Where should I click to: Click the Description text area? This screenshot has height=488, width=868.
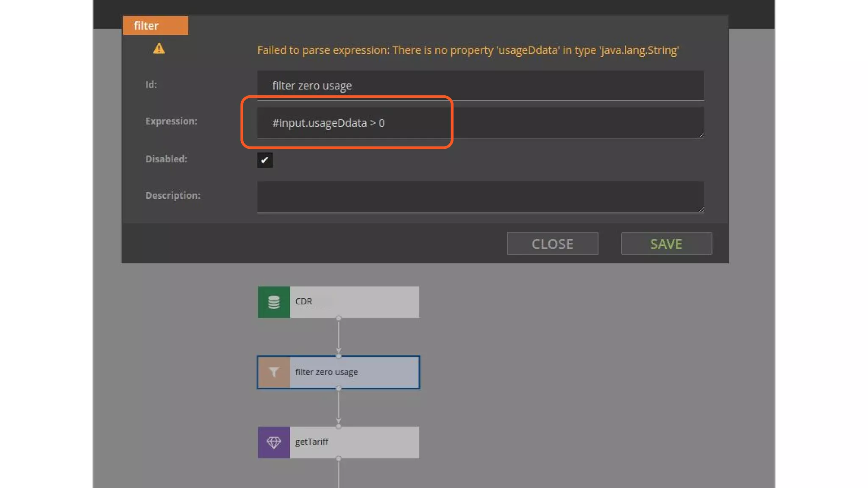480,197
